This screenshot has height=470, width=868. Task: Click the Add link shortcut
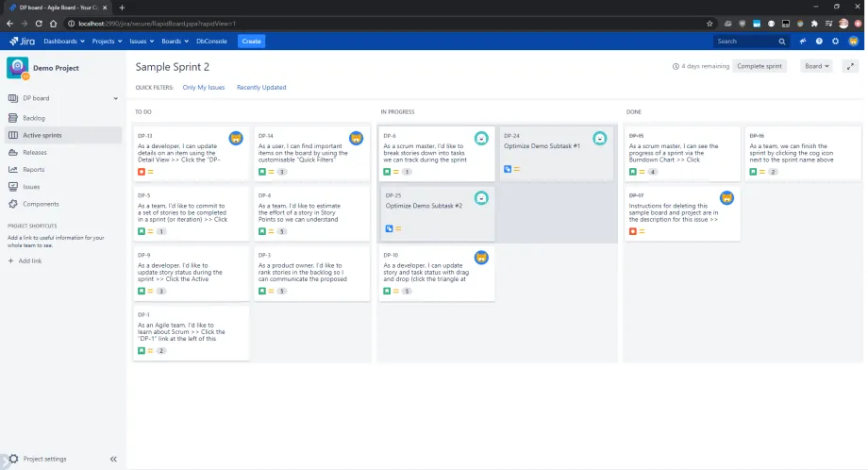[30, 260]
